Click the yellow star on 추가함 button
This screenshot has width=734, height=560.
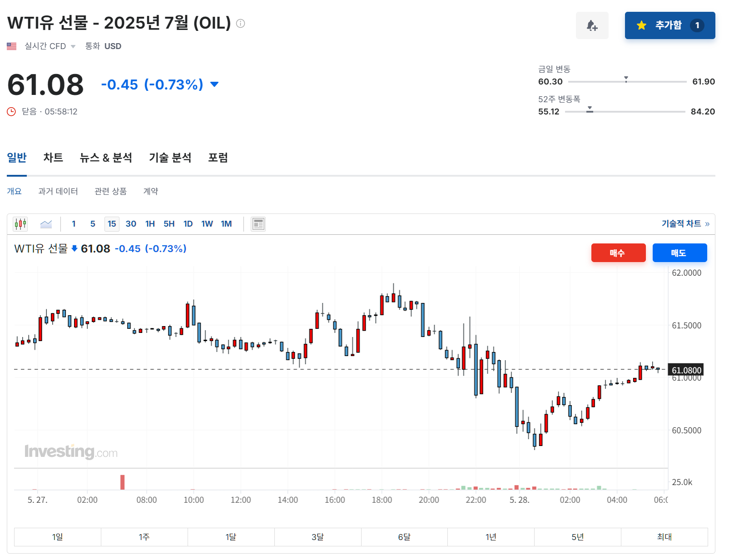[641, 25]
